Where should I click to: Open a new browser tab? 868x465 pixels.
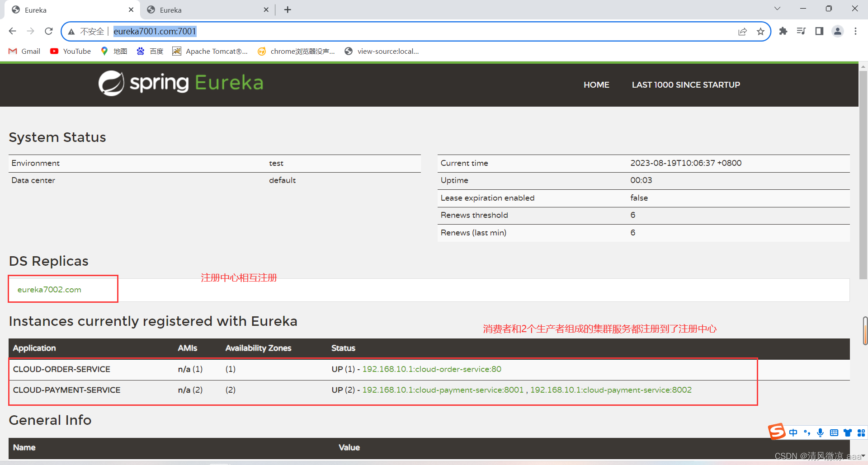point(288,9)
